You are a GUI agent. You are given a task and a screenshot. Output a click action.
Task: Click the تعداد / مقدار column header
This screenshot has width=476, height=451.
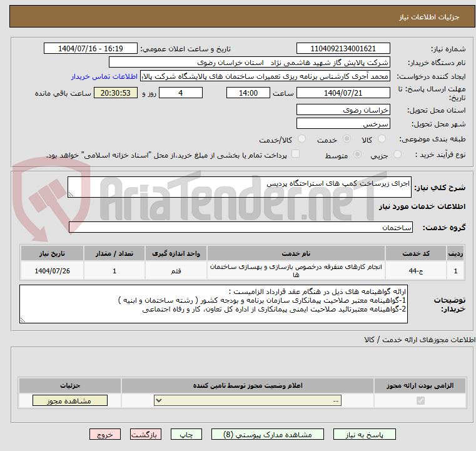pos(114,253)
